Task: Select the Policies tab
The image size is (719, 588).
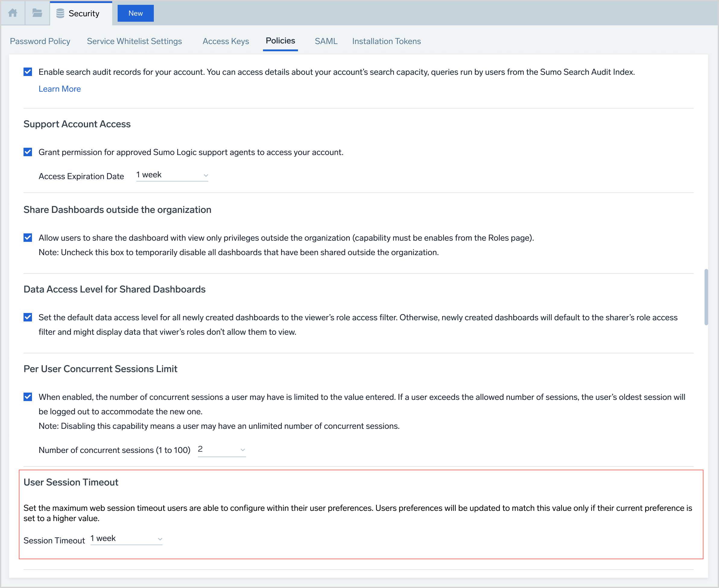Action: tap(280, 41)
